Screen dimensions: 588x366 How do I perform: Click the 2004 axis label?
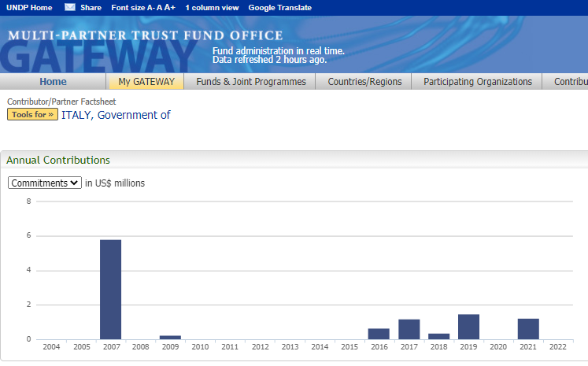[51, 347]
